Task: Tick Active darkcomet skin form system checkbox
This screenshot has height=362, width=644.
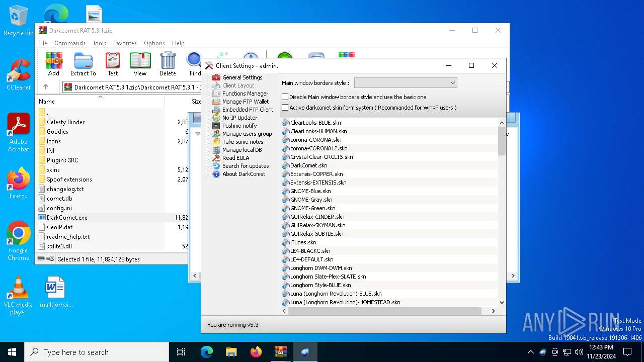Action: (x=285, y=108)
